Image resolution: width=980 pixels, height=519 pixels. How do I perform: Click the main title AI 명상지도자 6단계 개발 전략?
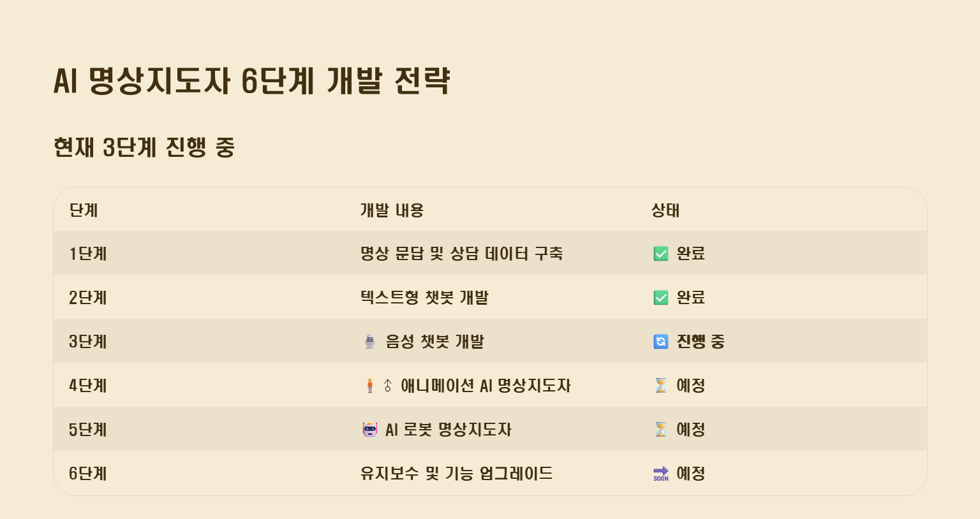coord(252,81)
